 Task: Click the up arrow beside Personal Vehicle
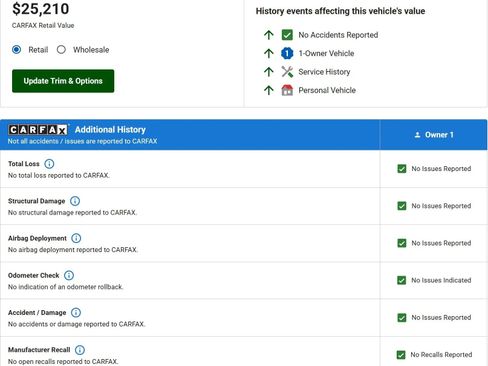tap(269, 90)
